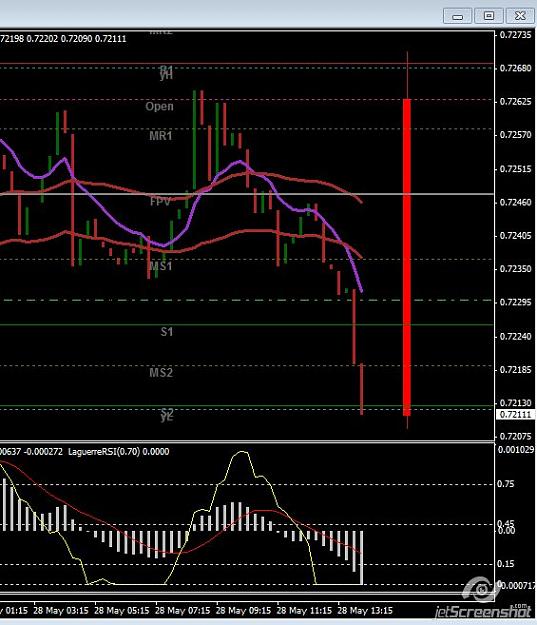This screenshot has width=537, height=625.
Task: Click the maximize/restore window button
Action: pyautogui.click(x=489, y=16)
